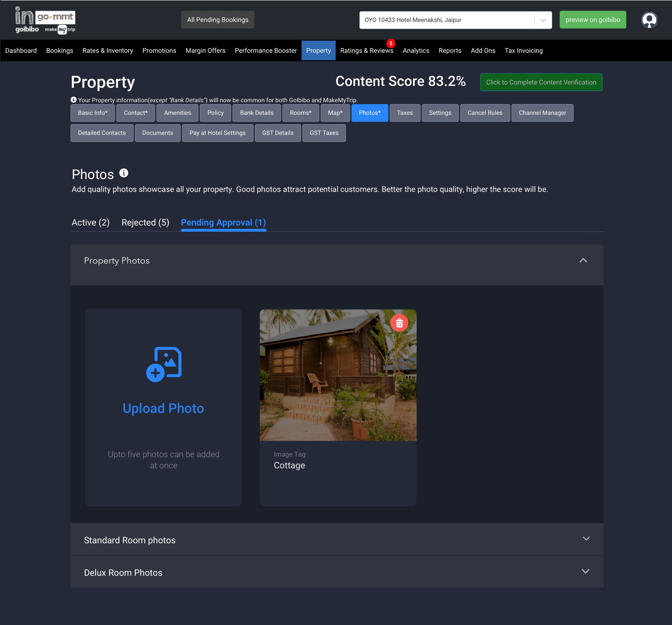672x625 pixels.
Task: Click the user profile avatar icon
Action: (649, 20)
